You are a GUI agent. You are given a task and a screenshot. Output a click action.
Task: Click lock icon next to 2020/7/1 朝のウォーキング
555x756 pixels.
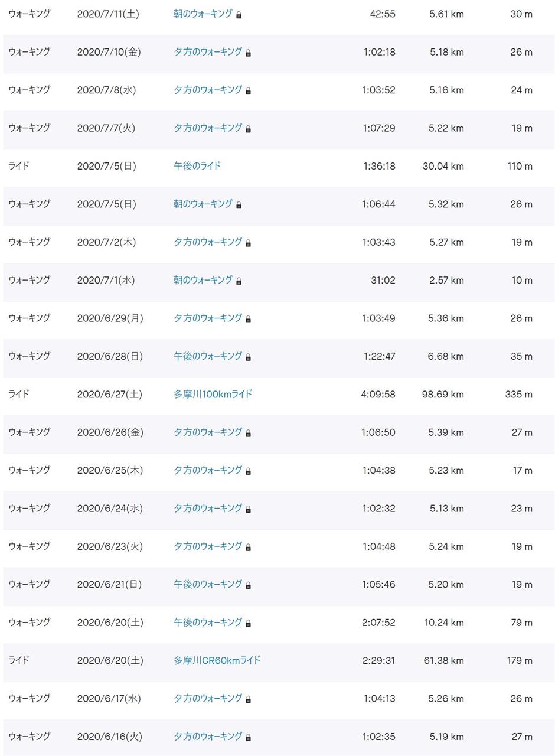(239, 281)
